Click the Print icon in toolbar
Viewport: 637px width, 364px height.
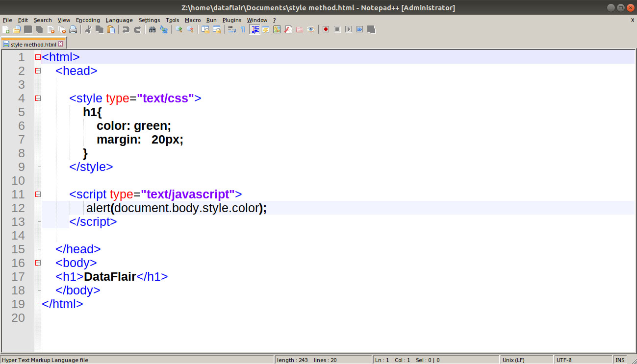tap(73, 29)
